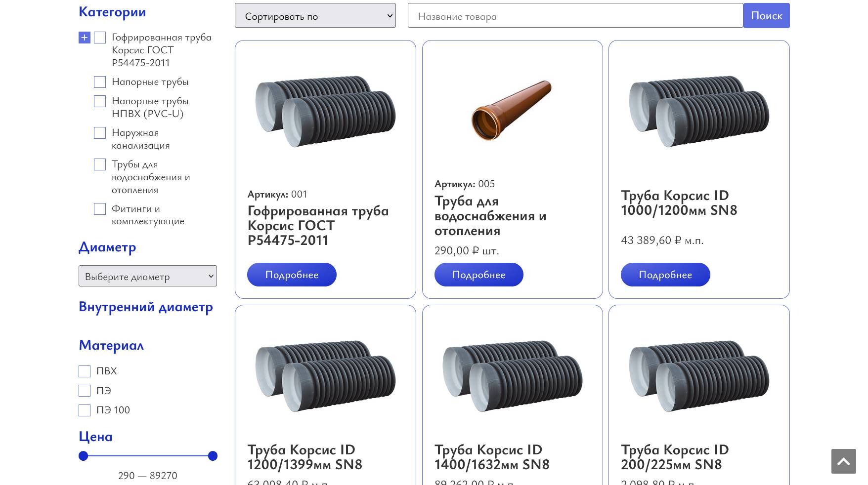Screen dimensions: 868x485
Task: Open the Выберите диаметр dropdown
Action: [147, 276]
